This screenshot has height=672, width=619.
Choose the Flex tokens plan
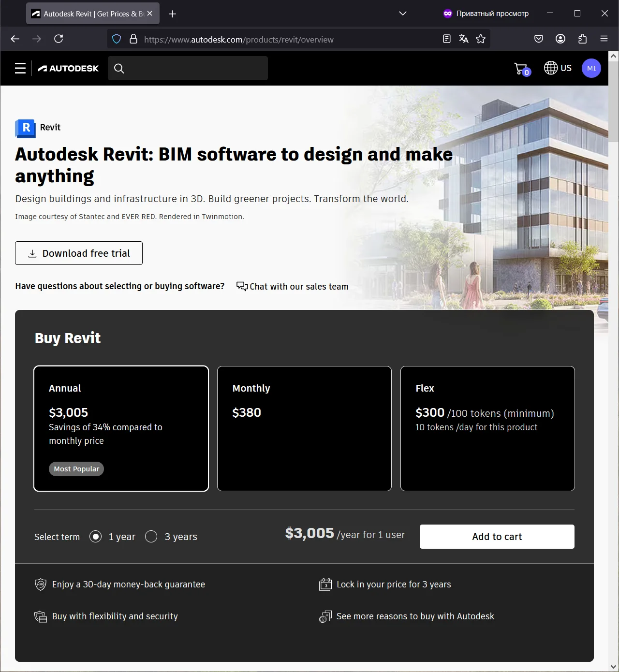coord(487,428)
